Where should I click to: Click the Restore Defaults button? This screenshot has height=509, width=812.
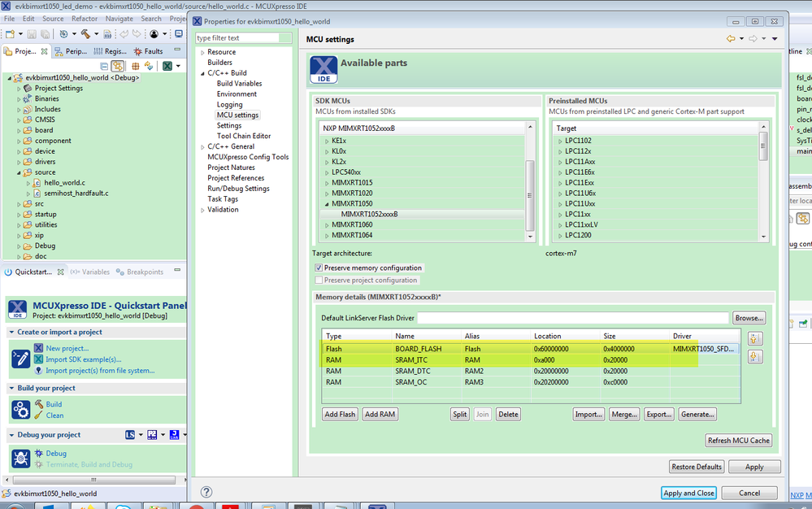[x=697, y=467]
